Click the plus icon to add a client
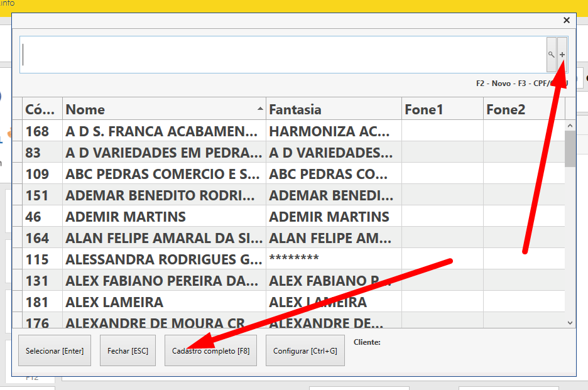The image size is (588, 390). [x=562, y=55]
